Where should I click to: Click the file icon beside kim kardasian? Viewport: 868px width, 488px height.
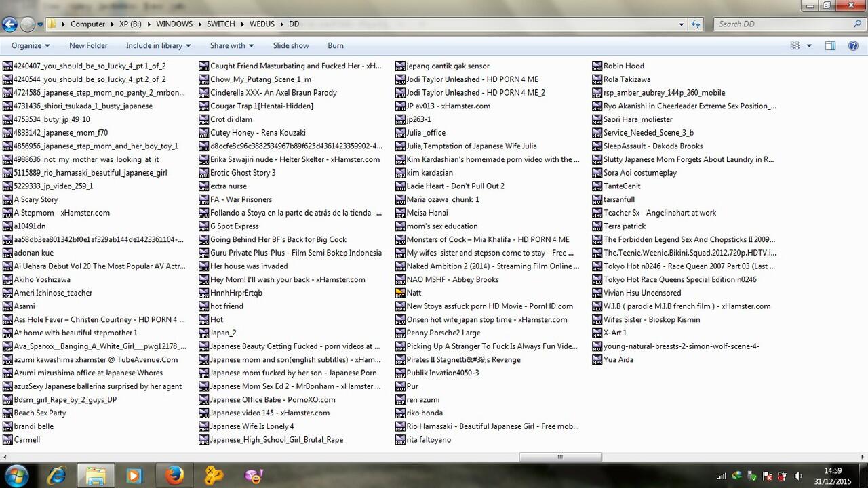point(400,173)
